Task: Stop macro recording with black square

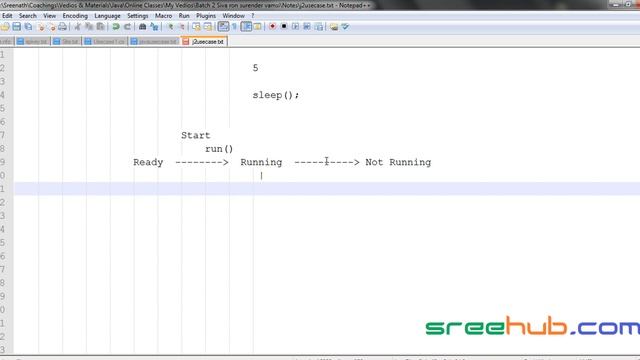Action: click(284, 27)
